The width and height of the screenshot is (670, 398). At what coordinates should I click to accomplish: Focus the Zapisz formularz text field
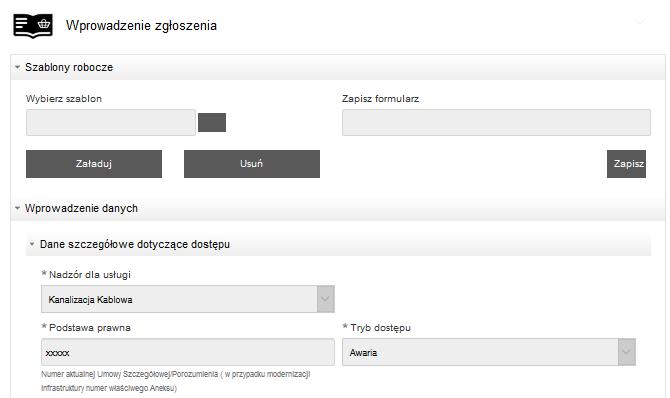pyautogui.click(x=496, y=122)
